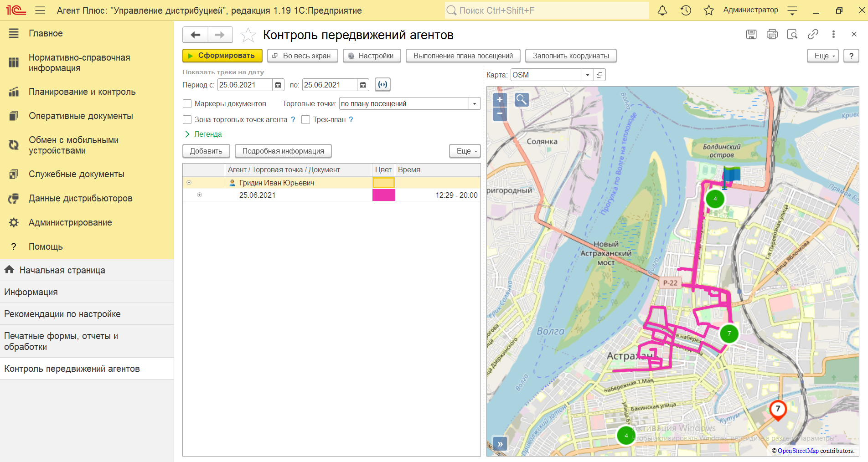Screen dimensions: 868x462
Task: Click the Добавить button
Action: (206, 151)
